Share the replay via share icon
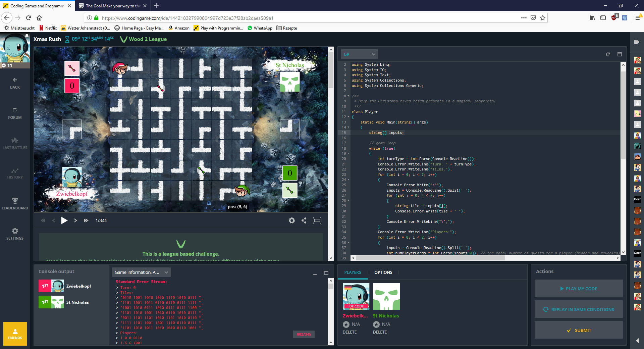 (x=304, y=220)
